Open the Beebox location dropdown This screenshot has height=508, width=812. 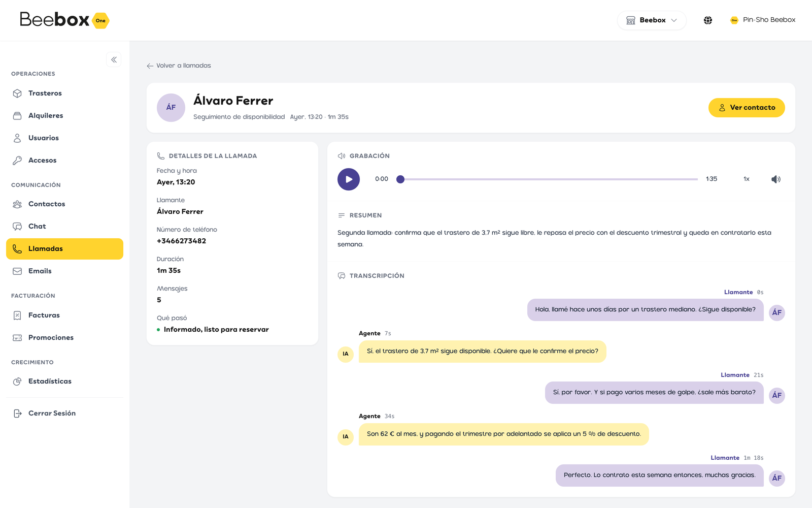point(652,20)
